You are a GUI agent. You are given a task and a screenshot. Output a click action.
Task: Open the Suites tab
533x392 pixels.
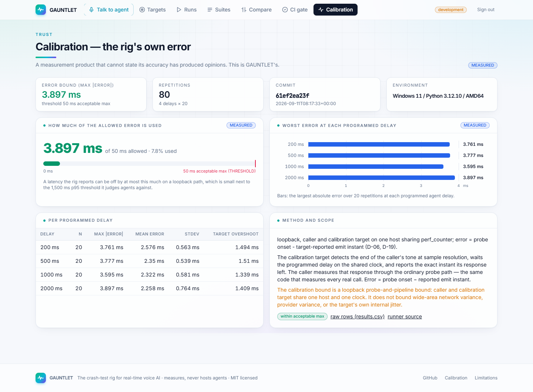click(x=219, y=10)
